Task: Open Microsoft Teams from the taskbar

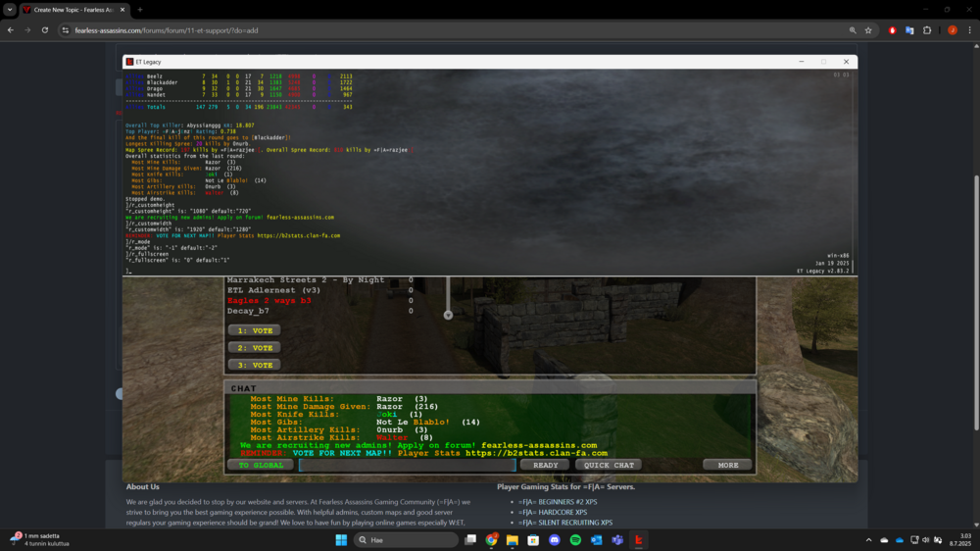Action: point(617,540)
